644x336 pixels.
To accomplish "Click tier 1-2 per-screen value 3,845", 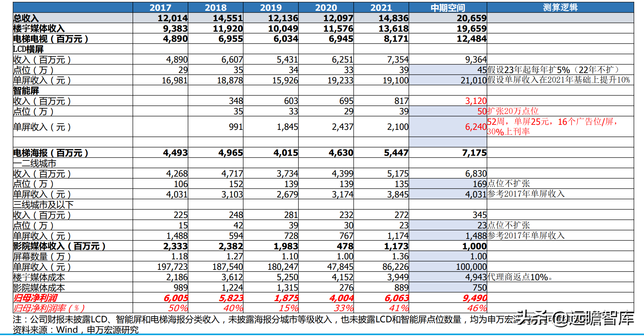I will pos(398,194).
